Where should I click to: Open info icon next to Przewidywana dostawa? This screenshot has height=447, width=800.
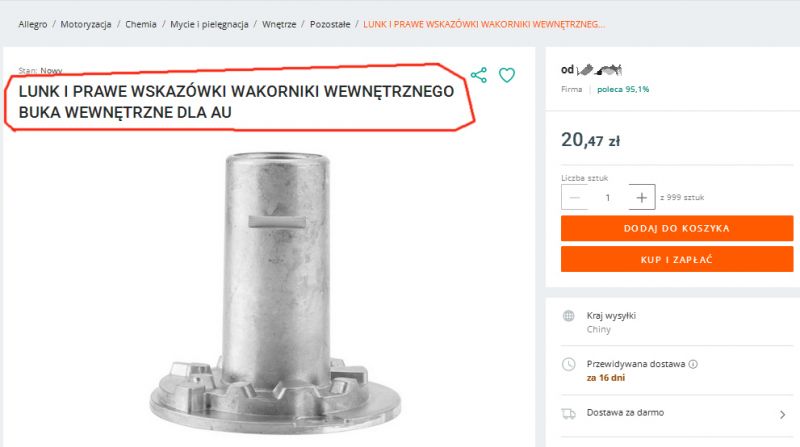[693, 364]
